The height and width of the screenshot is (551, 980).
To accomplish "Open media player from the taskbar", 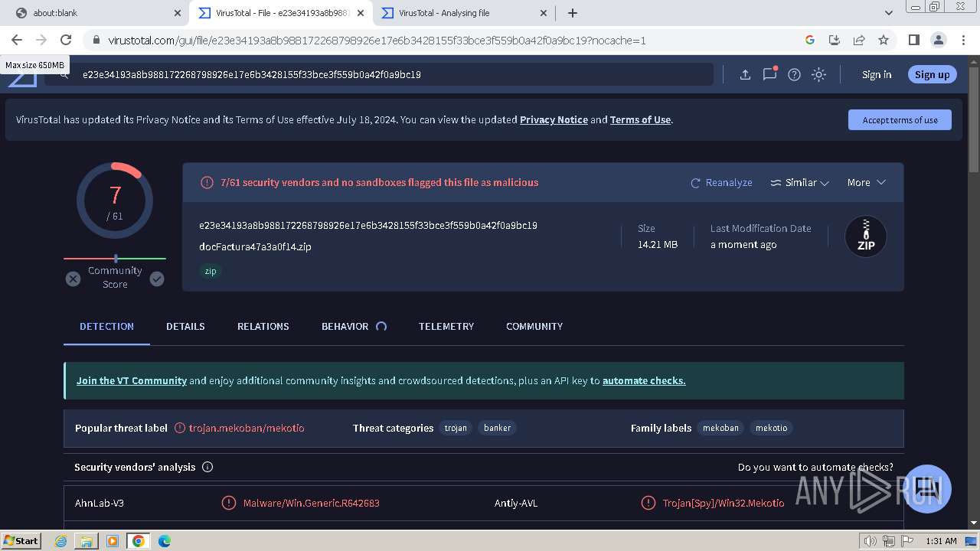I will coord(113,541).
